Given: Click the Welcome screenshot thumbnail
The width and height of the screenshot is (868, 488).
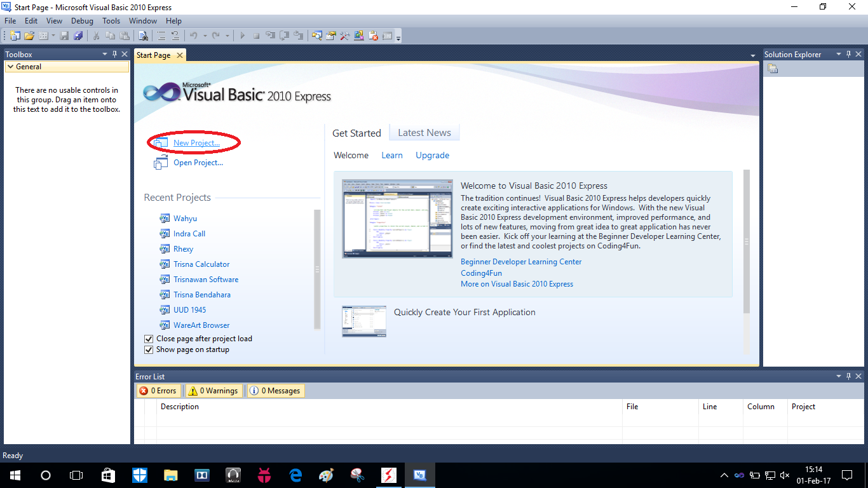Looking at the screenshot, I should pyautogui.click(x=398, y=218).
